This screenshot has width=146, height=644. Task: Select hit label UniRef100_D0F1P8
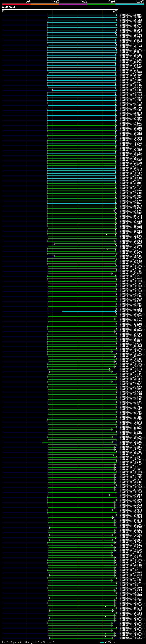[131, 115]
